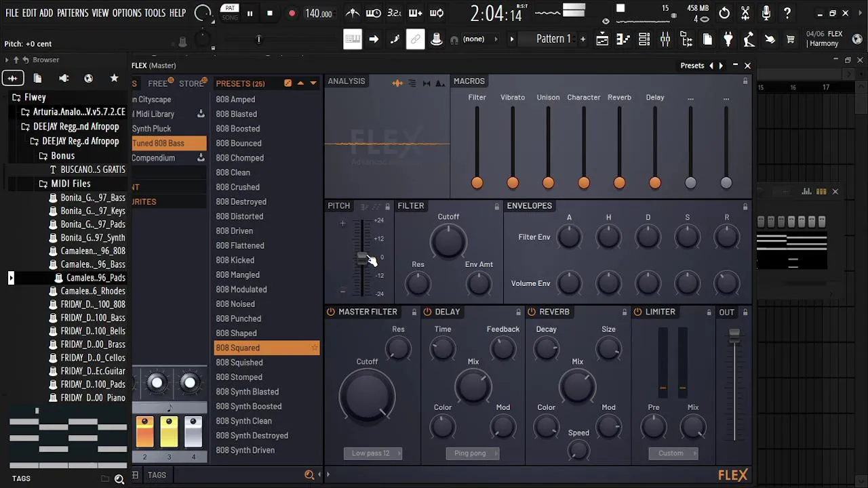Click the shopping cart icon in toolbar
The image size is (868, 488).
point(790,39)
